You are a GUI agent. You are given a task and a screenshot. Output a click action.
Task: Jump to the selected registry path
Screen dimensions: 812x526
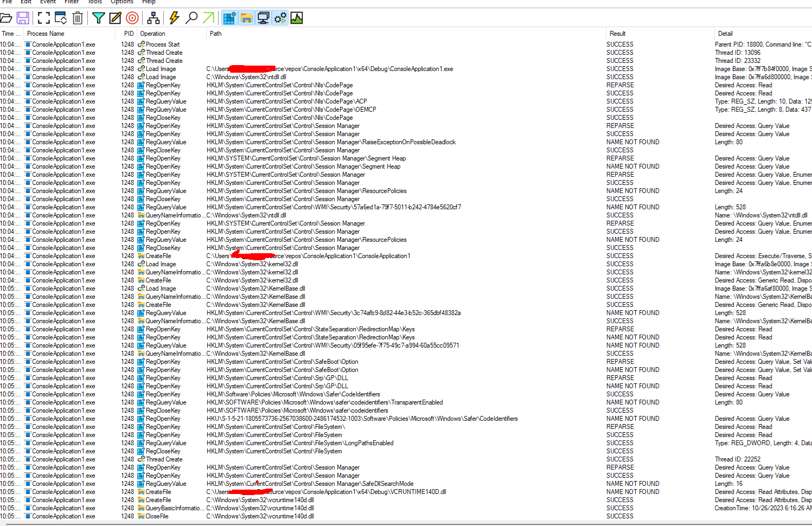[209, 18]
